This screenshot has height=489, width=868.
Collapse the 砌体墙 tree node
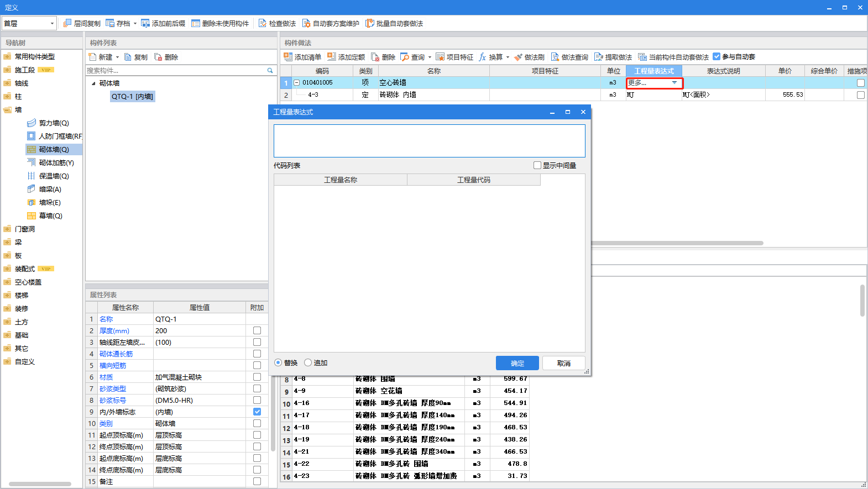[x=93, y=83]
